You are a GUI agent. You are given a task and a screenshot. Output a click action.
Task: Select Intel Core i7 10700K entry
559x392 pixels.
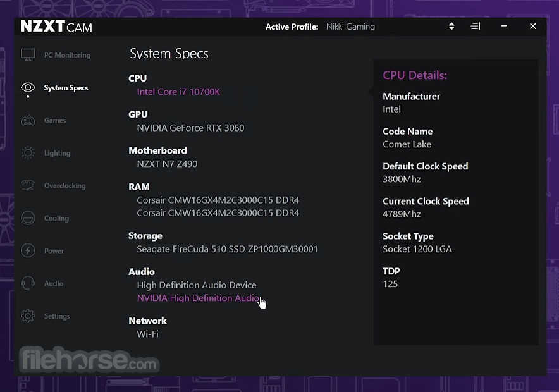[178, 92]
